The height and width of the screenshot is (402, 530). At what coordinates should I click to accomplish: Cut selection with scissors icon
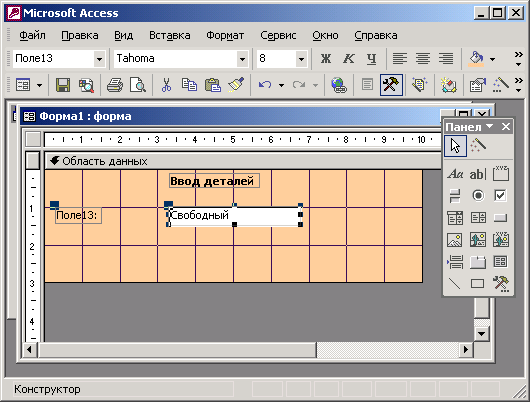coord(166,85)
